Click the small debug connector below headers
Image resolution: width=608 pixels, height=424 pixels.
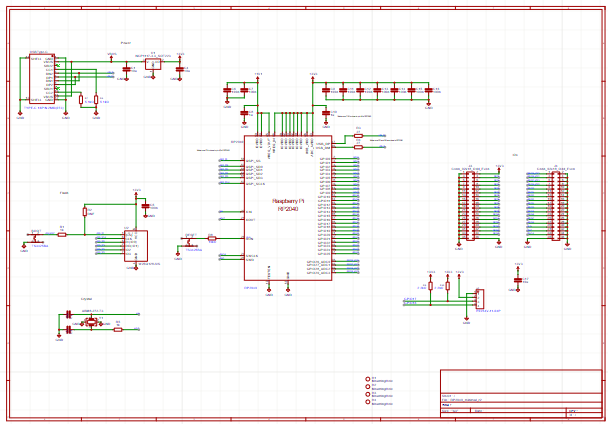point(480,300)
